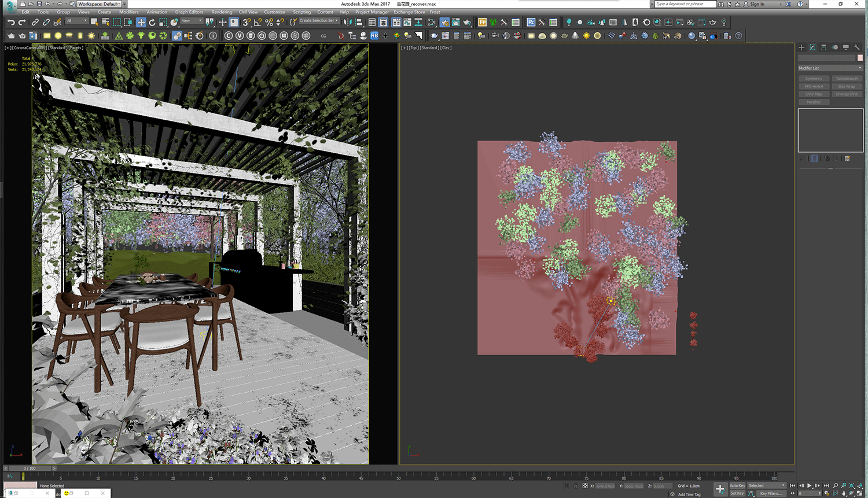
Task: Click the Forest Pack FP icon
Action: pyautogui.click(x=482, y=22)
